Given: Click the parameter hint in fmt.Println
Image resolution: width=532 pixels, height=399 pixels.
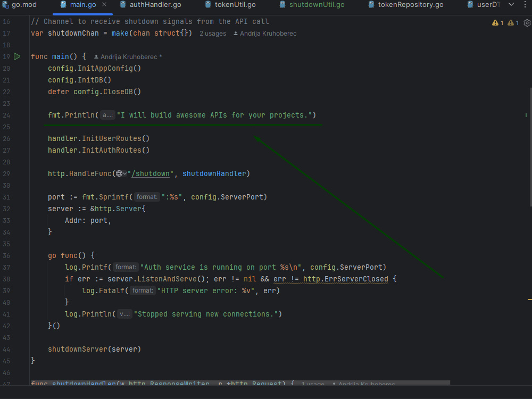Looking at the screenshot, I should [x=107, y=115].
